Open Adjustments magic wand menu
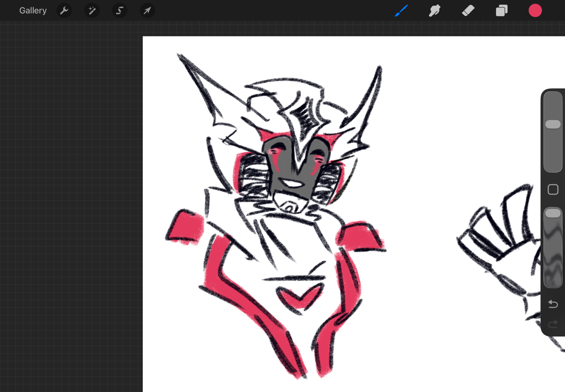Viewport: 565px width, 392px height. (92, 11)
